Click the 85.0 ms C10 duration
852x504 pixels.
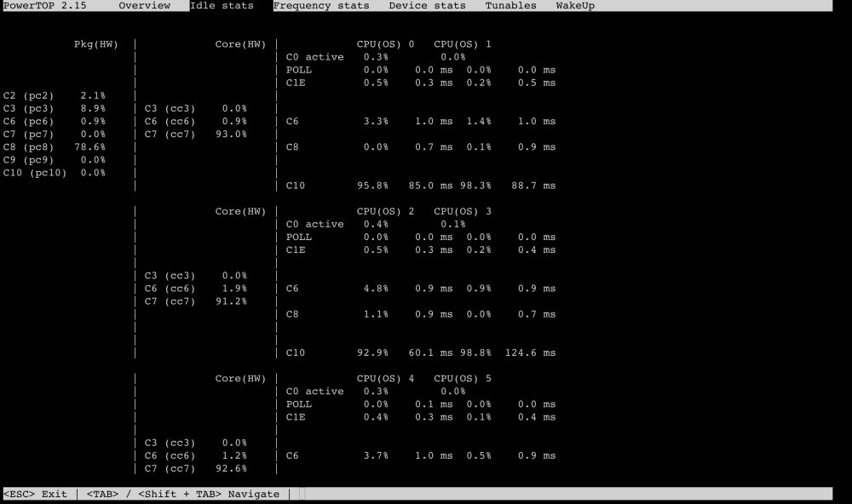coord(430,186)
